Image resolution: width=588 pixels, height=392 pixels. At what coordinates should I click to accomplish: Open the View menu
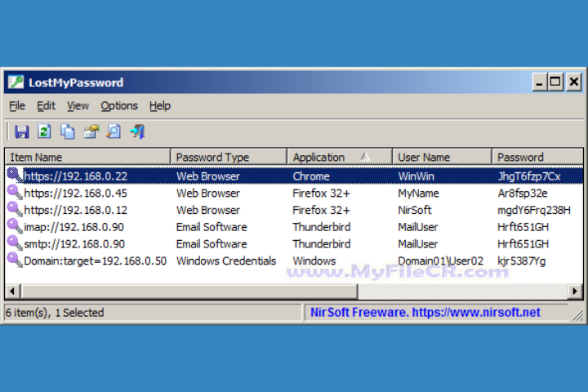point(78,106)
